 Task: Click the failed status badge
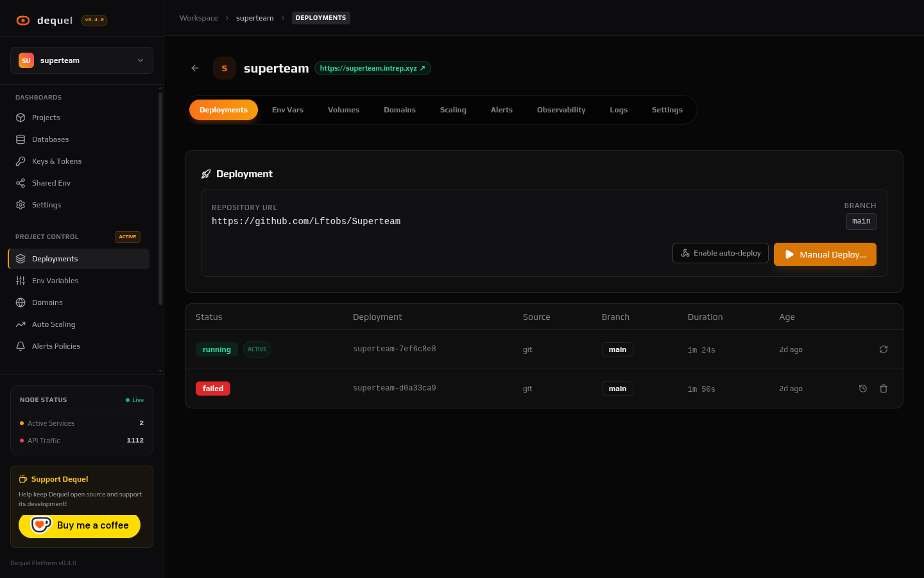pyautogui.click(x=213, y=389)
